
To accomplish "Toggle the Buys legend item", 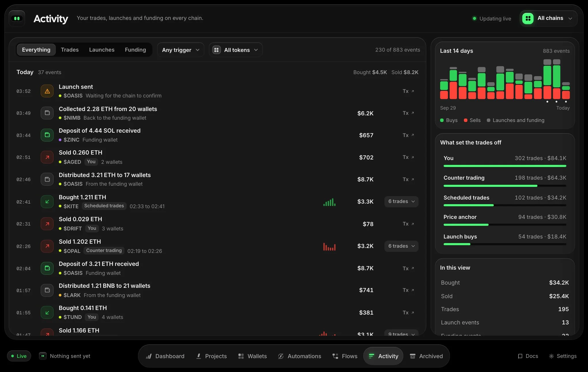I will coord(449,120).
